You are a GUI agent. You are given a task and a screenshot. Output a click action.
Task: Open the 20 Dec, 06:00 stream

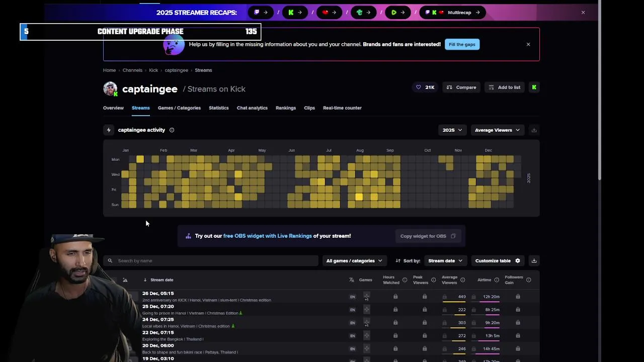tap(321, 349)
